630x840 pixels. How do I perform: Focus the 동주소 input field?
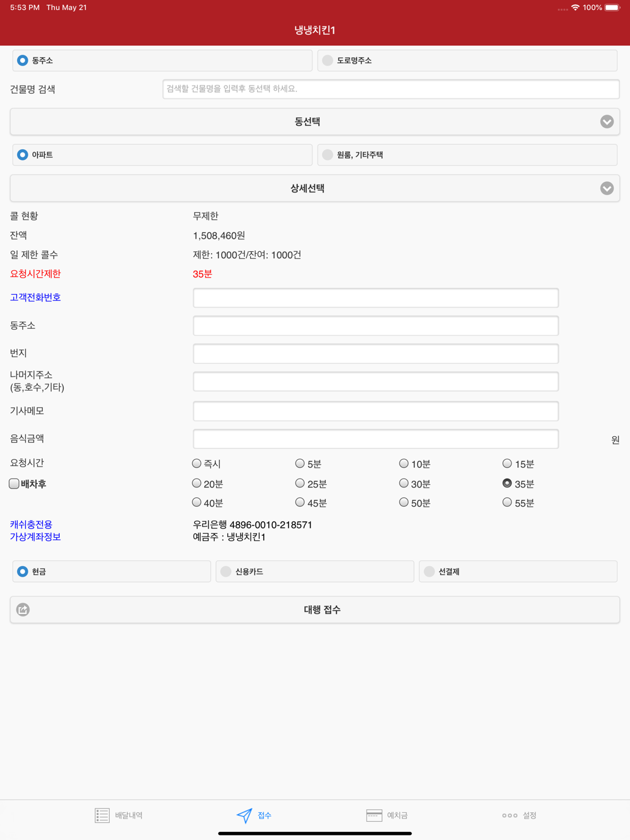[x=375, y=326]
